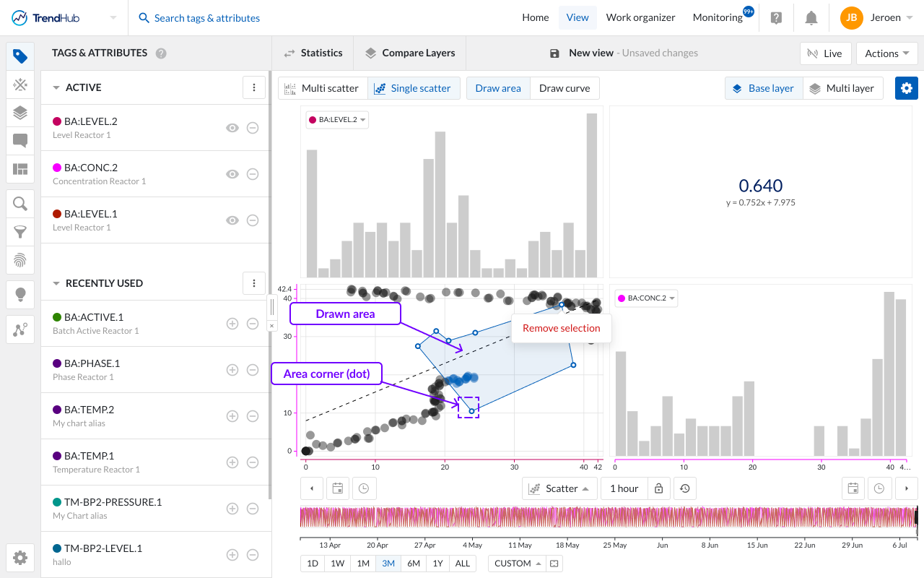Open the context items comment icon
The image size is (924, 578).
coord(20,140)
